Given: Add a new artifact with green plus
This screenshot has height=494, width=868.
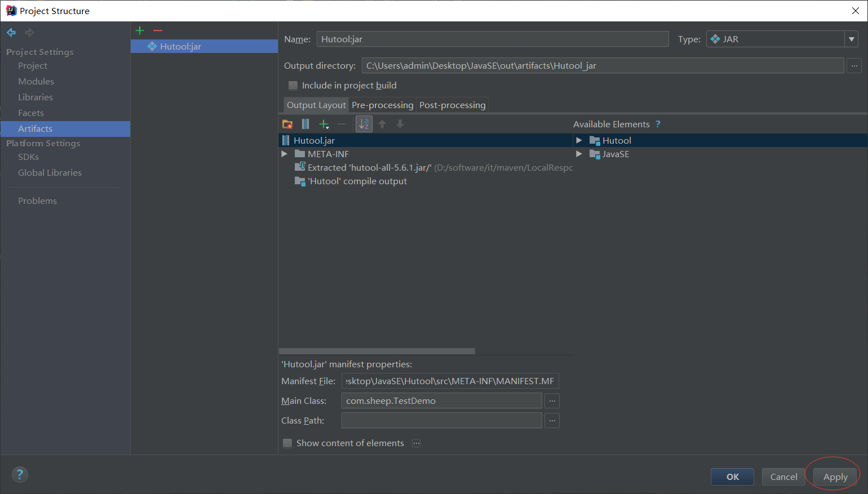Looking at the screenshot, I should click(140, 30).
